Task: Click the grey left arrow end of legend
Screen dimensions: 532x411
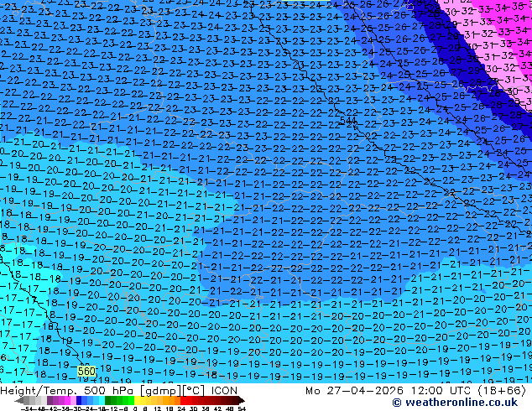Action: click(x=19, y=400)
